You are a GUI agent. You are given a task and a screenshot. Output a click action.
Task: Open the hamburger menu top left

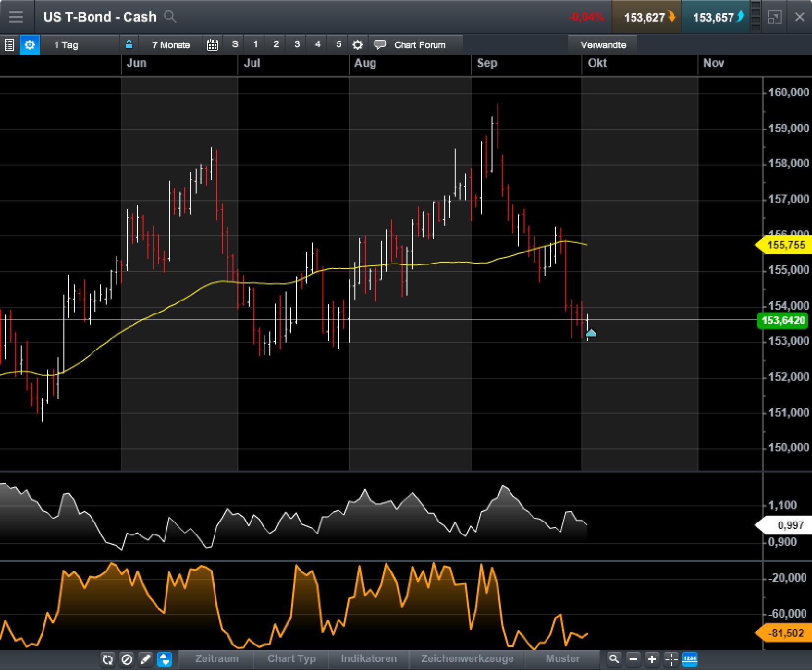tap(16, 17)
